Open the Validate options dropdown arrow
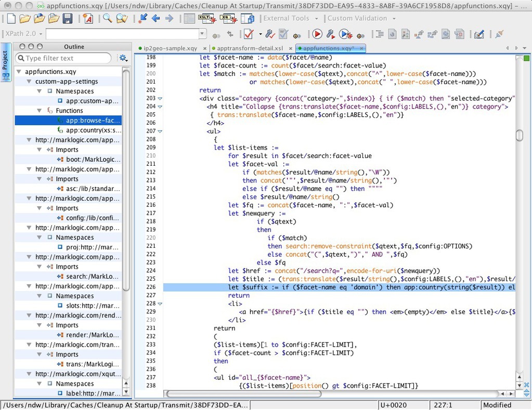Image resolution: width=532 pixels, height=410 pixels. (260, 34)
